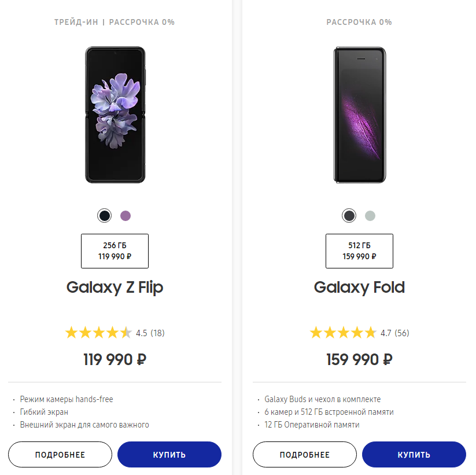476x475 pixels.
Task: Open the Galaxy Fold product name
Action: [359, 287]
